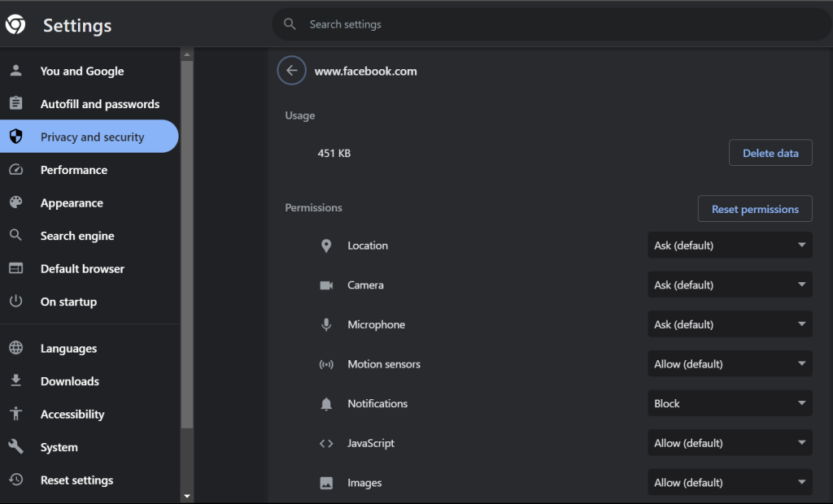
Task: Click the Appearance palette icon
Action: pyautogui.click(x=16, y=202)
